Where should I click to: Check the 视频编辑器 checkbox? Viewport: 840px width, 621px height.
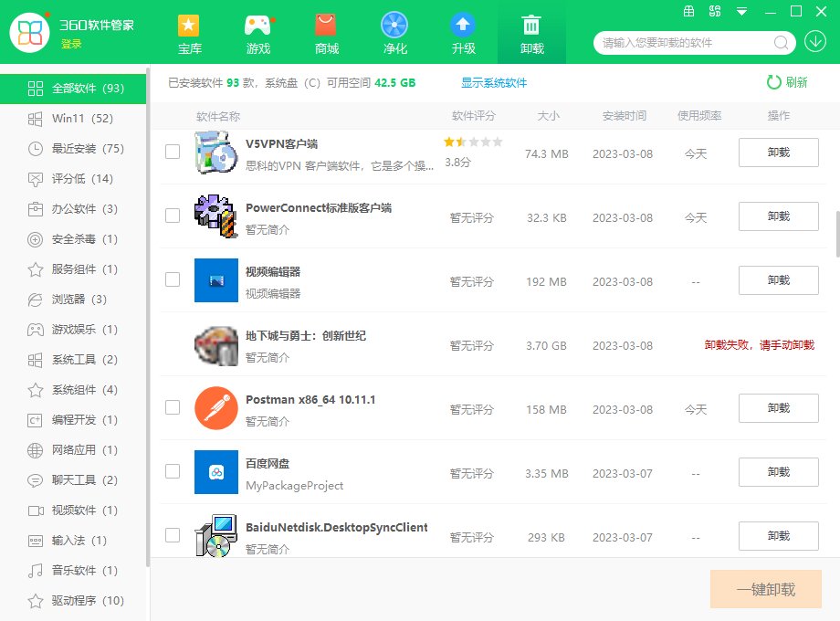(173, 279)
